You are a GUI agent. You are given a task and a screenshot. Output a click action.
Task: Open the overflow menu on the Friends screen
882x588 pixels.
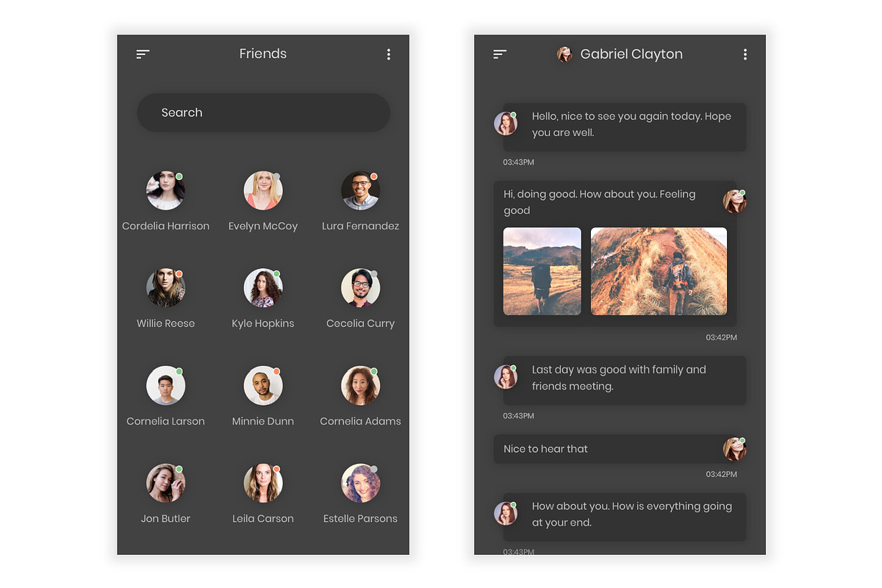pos(389,54)
